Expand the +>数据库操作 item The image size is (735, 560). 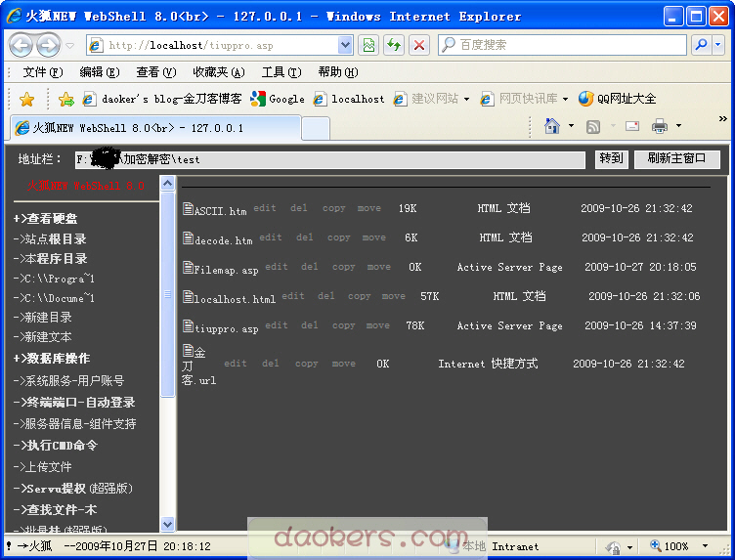pyautogui.click(x=52, y=359)
